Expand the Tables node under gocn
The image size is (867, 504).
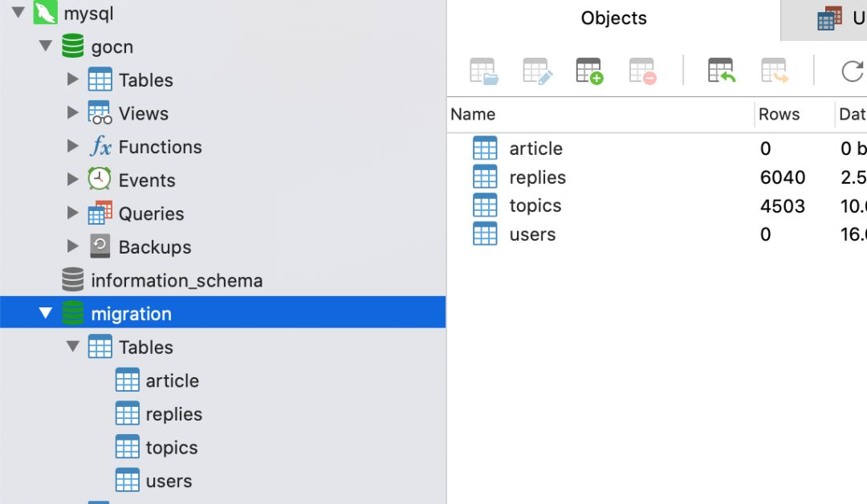click(73, 79)
